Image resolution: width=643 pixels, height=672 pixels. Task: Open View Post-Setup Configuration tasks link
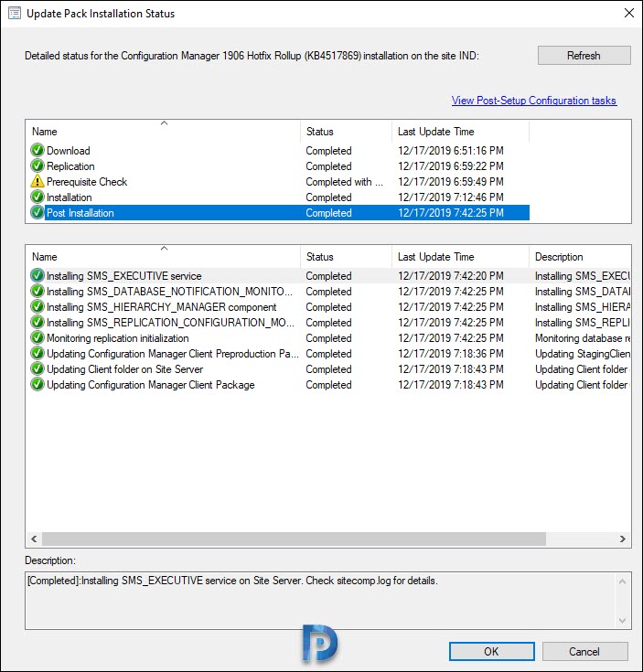[x=533, y=101]
